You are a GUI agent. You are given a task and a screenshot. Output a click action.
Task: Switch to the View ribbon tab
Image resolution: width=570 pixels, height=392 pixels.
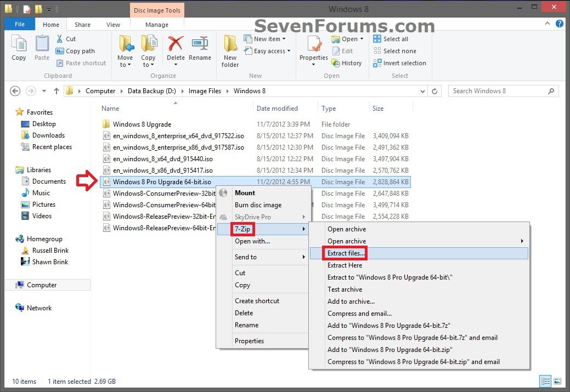[x=113, y=24]
